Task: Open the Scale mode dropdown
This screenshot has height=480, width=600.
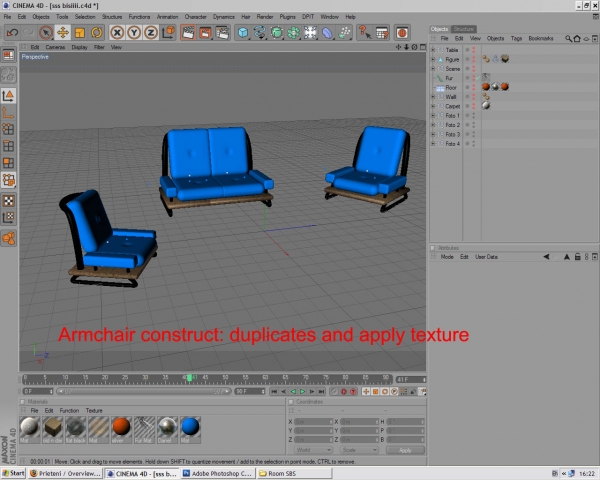Action: (x=359, y=450)
